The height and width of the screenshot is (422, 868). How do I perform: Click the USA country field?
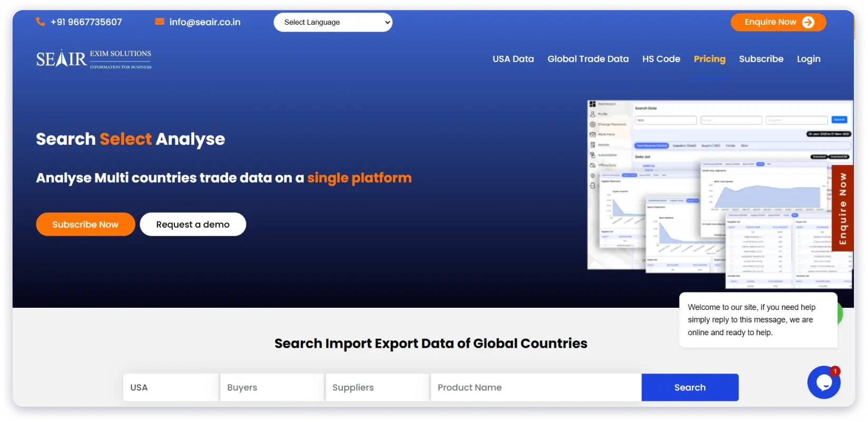coord(171,387)
